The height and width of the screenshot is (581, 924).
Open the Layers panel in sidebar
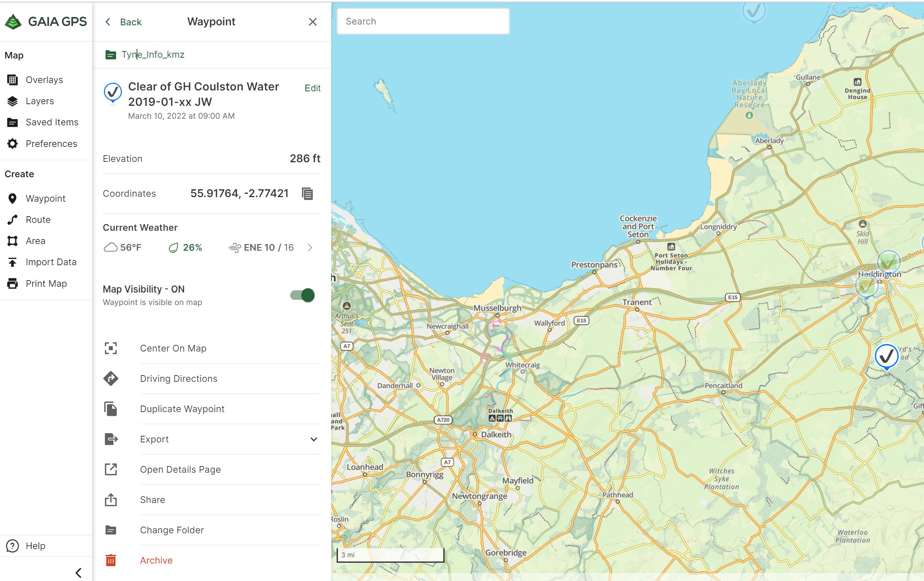click(x=39, y=101)
